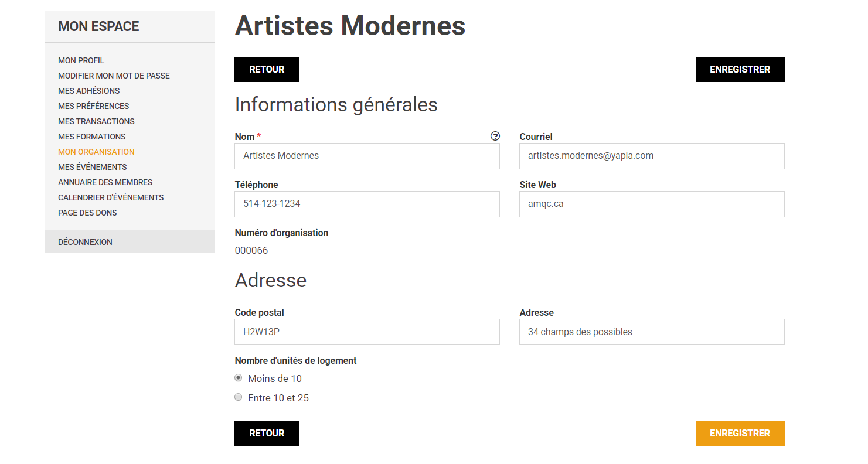
Task: Click the orange Enregistrer button
Action: pos(740,433)
